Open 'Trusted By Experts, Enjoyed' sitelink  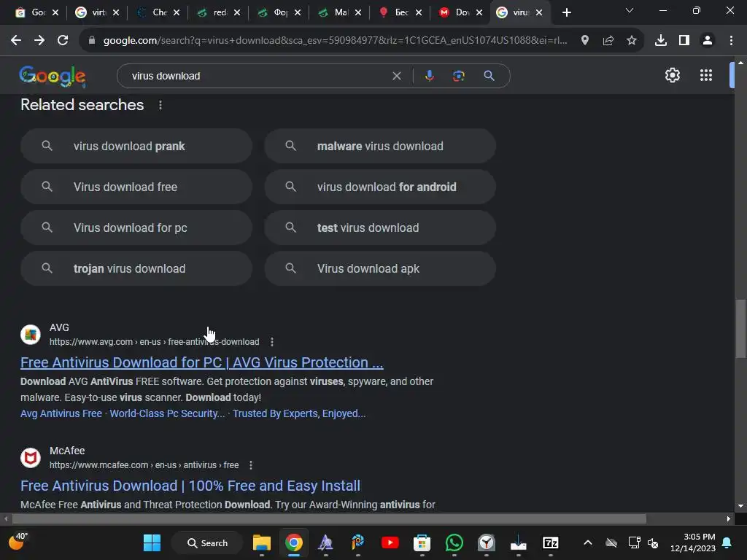pos(299,414)
